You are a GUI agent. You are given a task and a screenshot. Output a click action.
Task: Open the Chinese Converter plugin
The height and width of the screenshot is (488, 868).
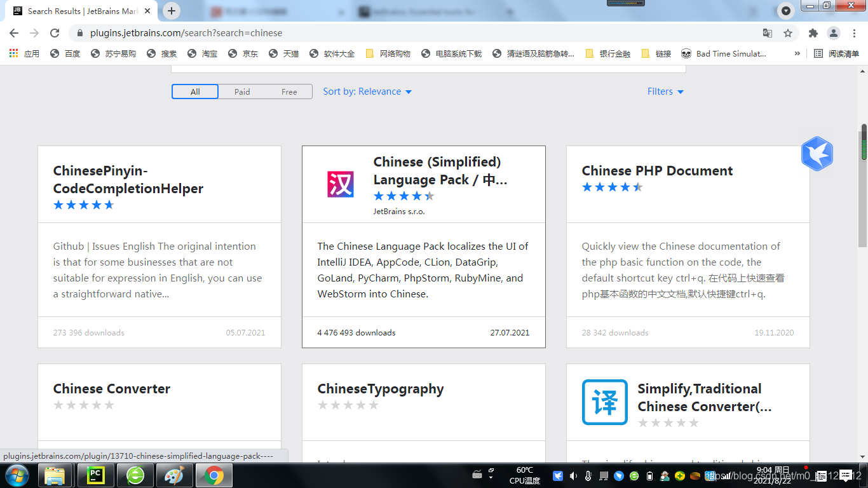112,389
